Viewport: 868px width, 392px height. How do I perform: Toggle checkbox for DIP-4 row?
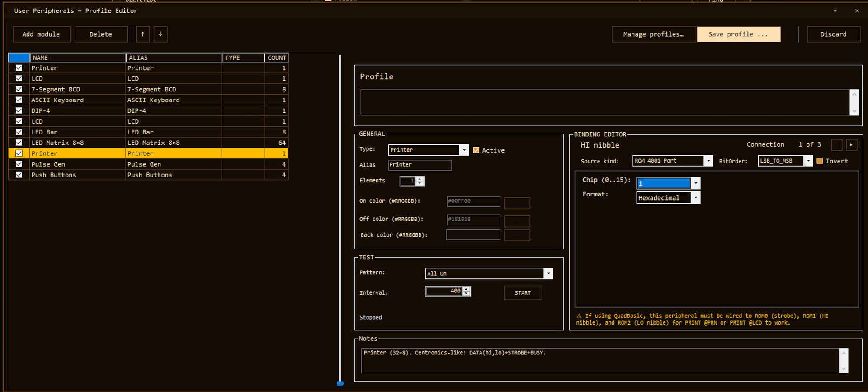click(x=19, y=110)
